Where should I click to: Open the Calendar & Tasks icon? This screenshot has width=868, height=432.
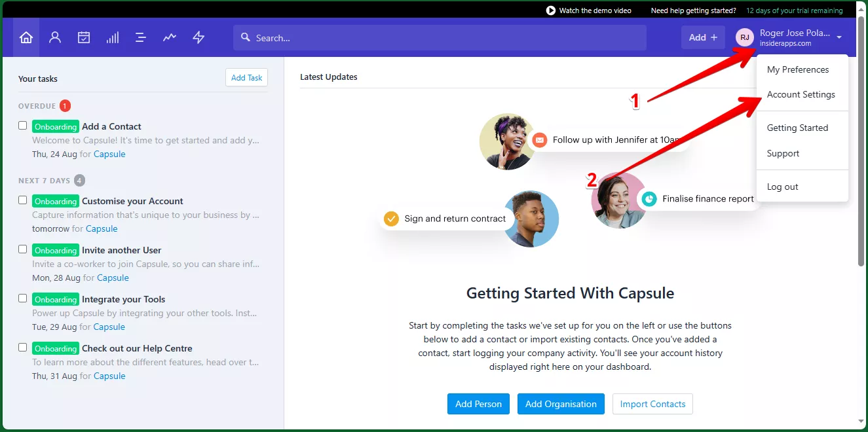(84, 37)
